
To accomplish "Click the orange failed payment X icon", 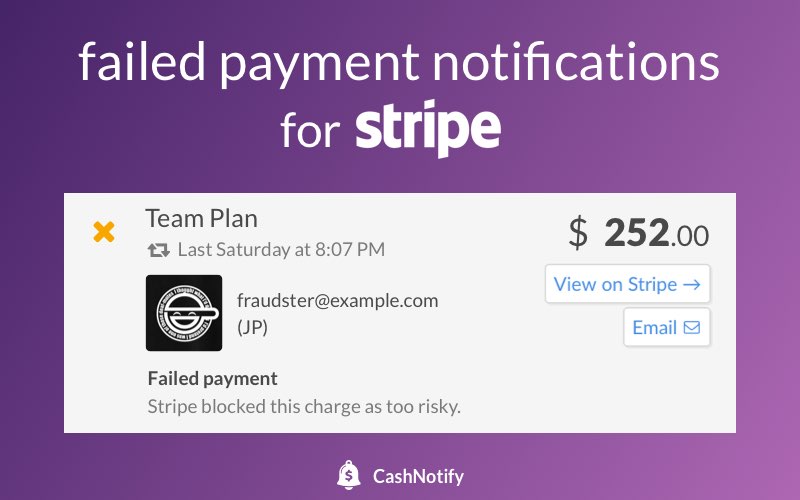I will (103, 233).
